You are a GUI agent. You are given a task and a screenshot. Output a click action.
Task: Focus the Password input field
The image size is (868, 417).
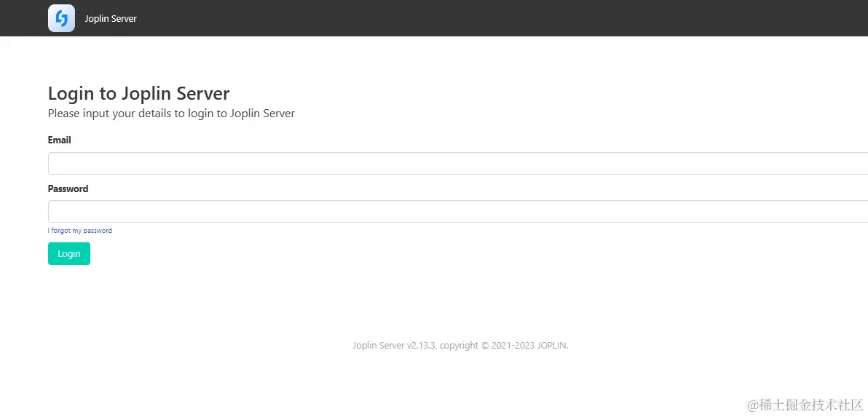458,211
